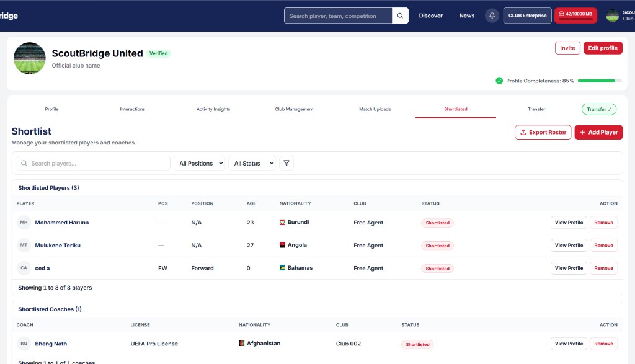Click the Afghanistan flag icon
635x364 pixels.
(241, 344)
